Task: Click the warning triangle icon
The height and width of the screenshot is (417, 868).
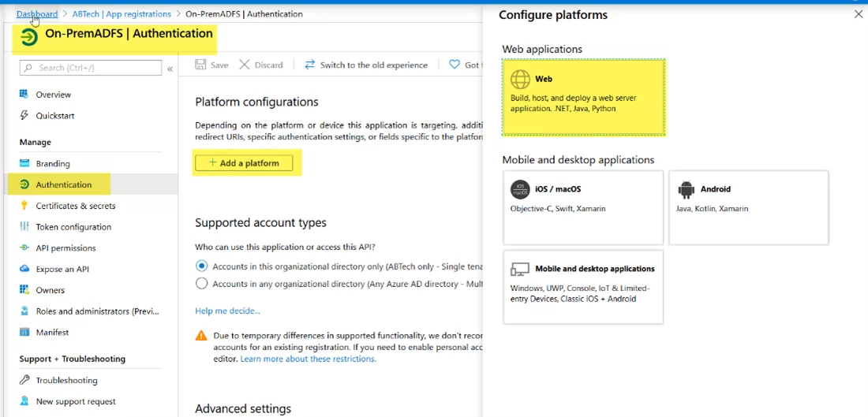Action: [201, 336]
